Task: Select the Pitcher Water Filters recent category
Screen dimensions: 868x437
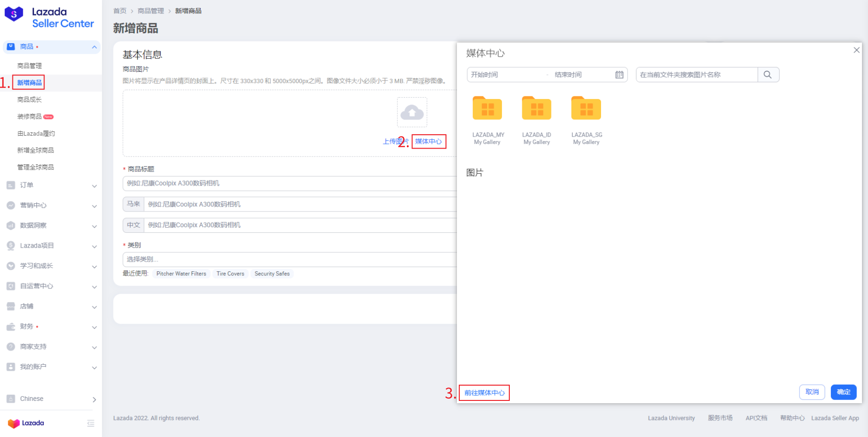Action: point(181,274)
